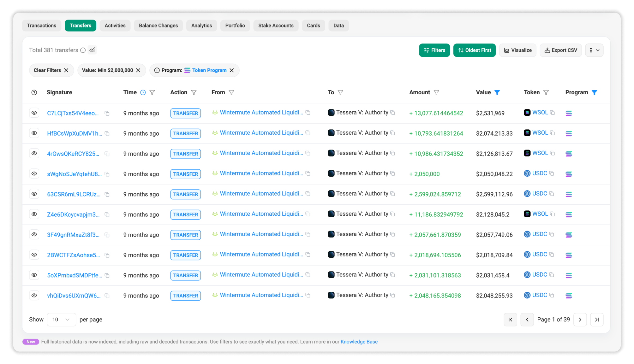Image resolution: width=634 pixels, height=364 pixels.
Task: Open the Amount column filter
Action: click(436, 92)
